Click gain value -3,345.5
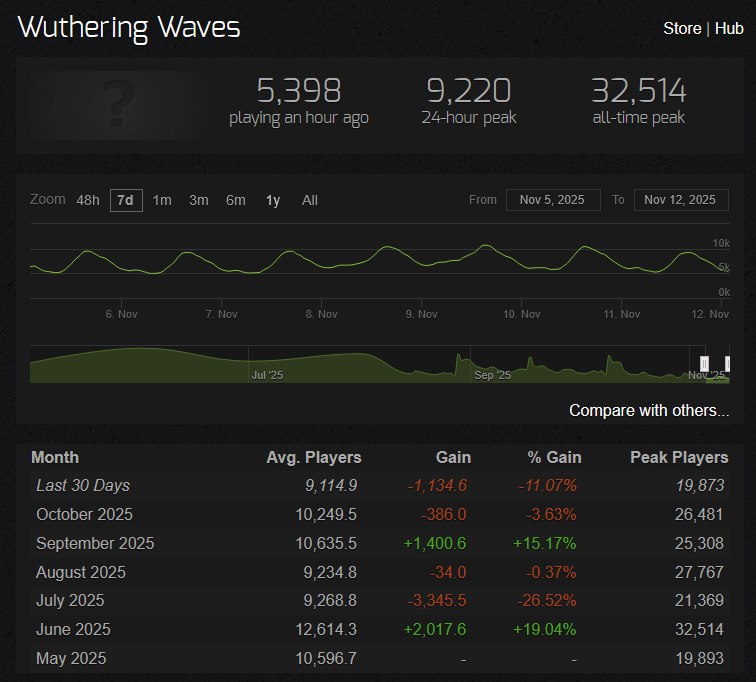Image resolution: width=756 pixels, height=682 pixels. (x=437, y=601)
